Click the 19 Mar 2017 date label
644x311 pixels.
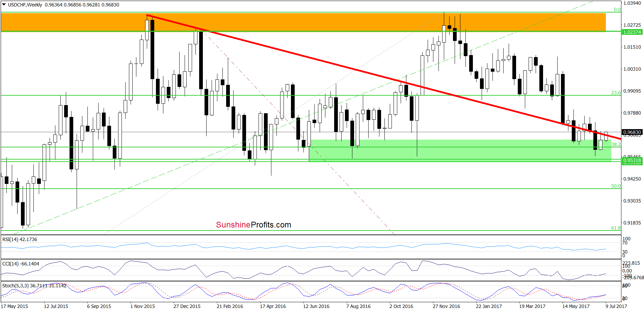(532, 306)
